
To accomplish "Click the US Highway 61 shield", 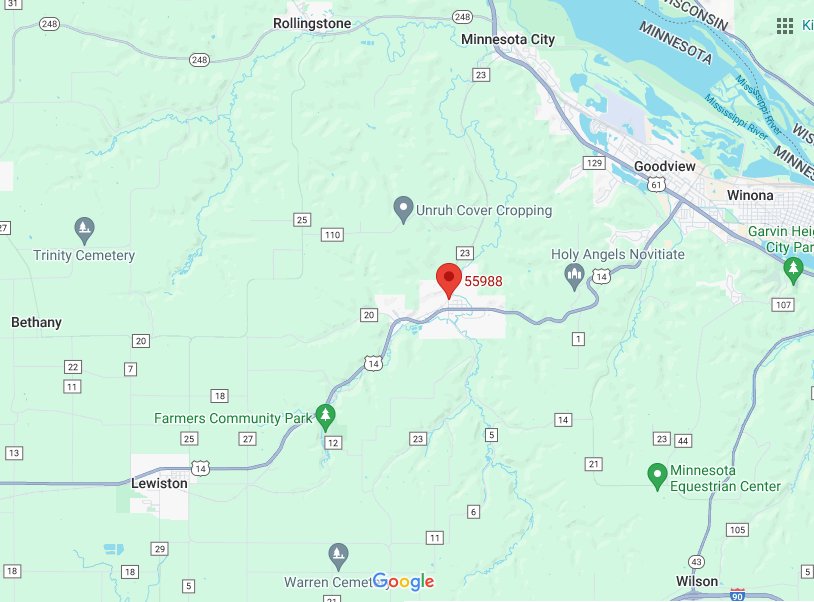I will click(656, 184).
